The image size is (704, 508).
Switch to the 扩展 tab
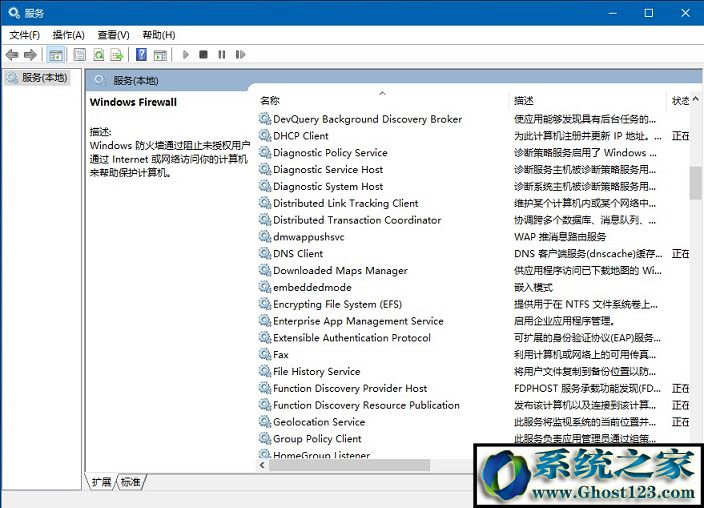tap(101, 482)
